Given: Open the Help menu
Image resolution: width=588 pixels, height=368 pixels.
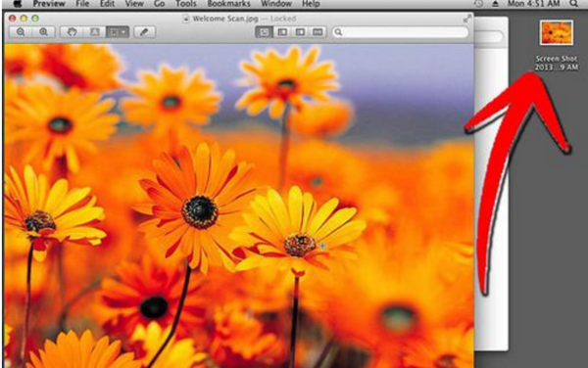Looking at the screenshot, I should click(311, 4).
